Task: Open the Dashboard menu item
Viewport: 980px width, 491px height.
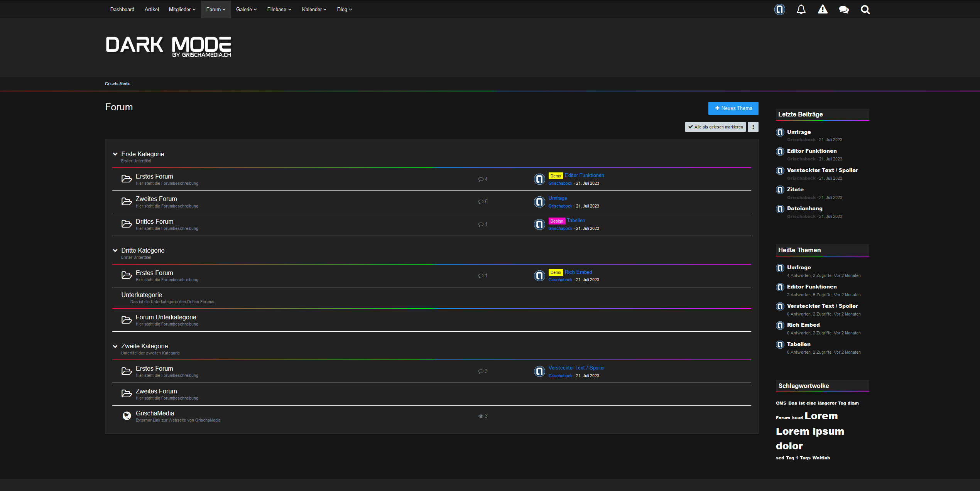Action: tap(122, 10)
